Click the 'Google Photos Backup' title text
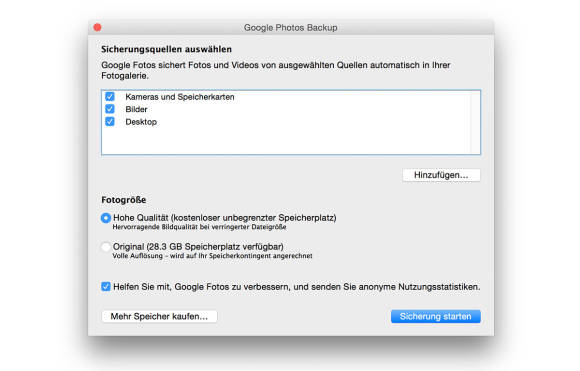The height and width of the screenshot is (371, 580). (290, 28)
